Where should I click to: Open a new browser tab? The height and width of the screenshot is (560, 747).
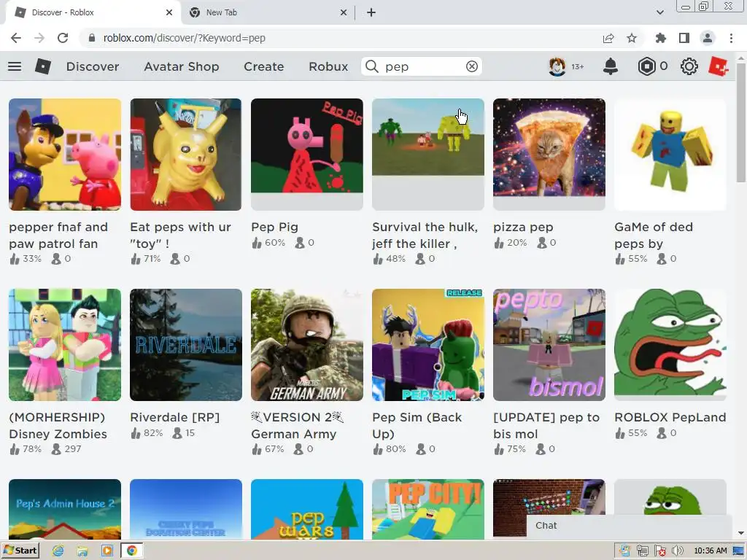(371, 12)
